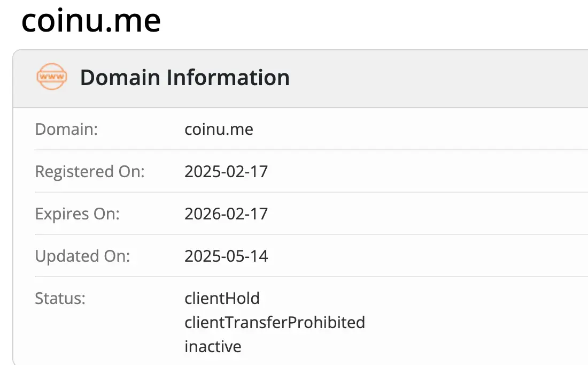Click the coinu.me page title
The width and height of the screenshot is (588, 365).
pos(91,20)
